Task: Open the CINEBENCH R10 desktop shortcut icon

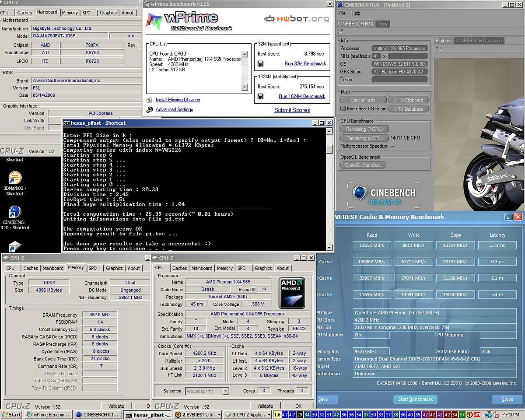Action: point(15,212)
